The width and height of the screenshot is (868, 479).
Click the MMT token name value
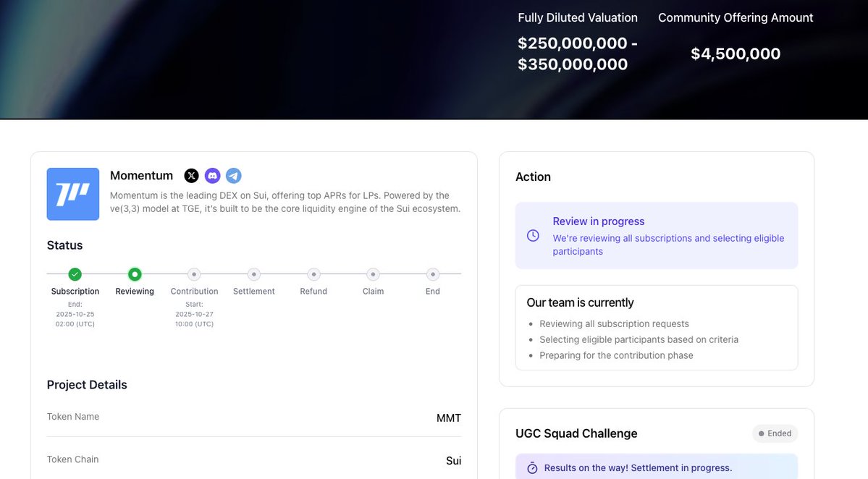pyautogui.click(x=448, y=418)
